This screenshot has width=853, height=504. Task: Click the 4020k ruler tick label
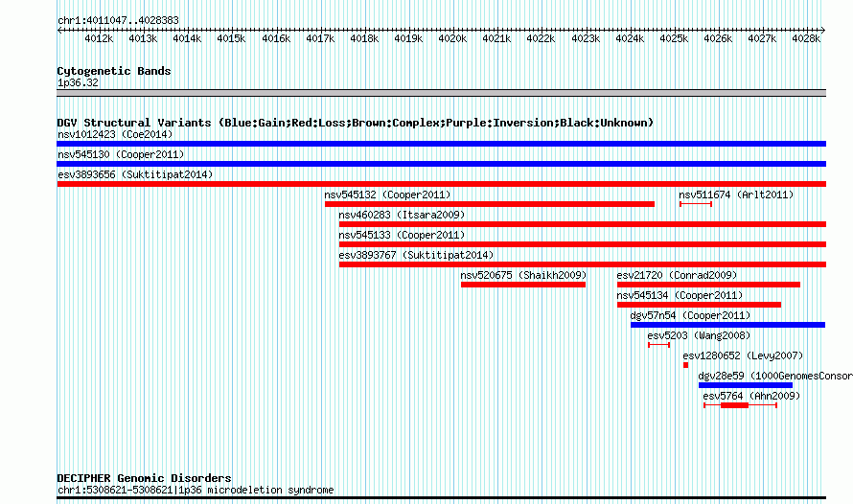click(x=452, y=38)
